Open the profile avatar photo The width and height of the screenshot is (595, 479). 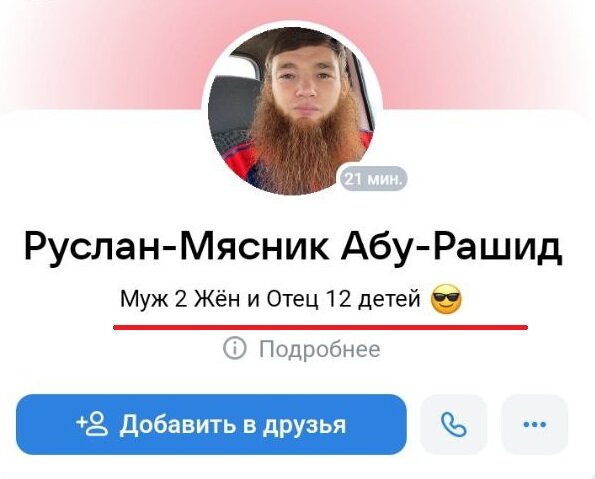click(x=292, y=111)
